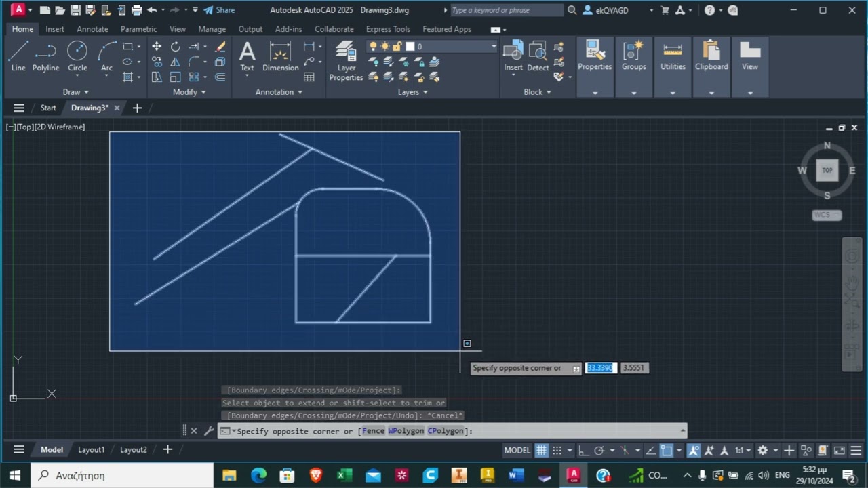Image resolution: width=868 pixels, height=488 pixels.
Task: Go to the Start file tab
Action: [48, 108]
